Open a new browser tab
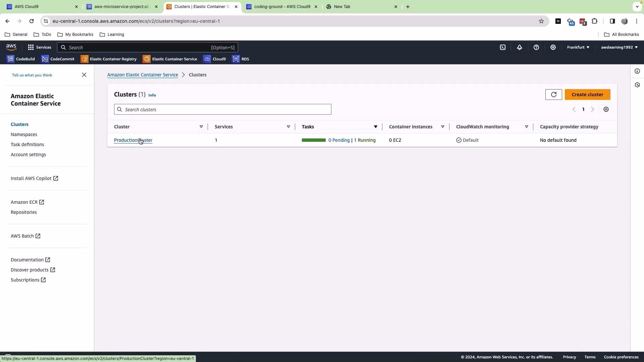The width and height of the screenshot is (644, 362). pos(408,7)
